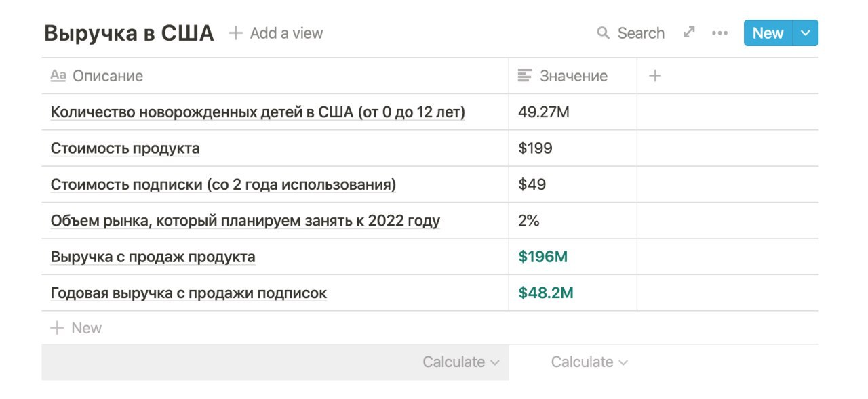This screenshot has height=399, width=868.
Task: Click the plus icon in the New row
Action: 57,328
